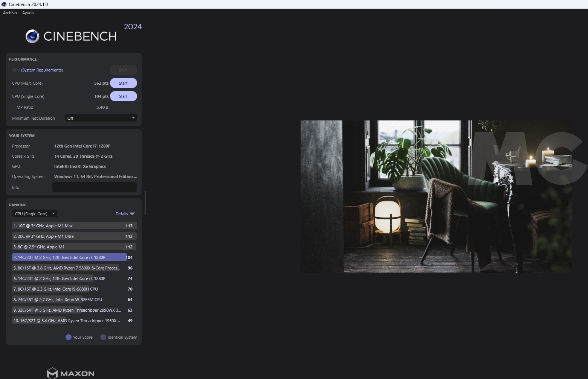The height and width of the screenshot is (379, 588).
Task: Click the Identical System legend dot
Action: click(x=103, y=337)
